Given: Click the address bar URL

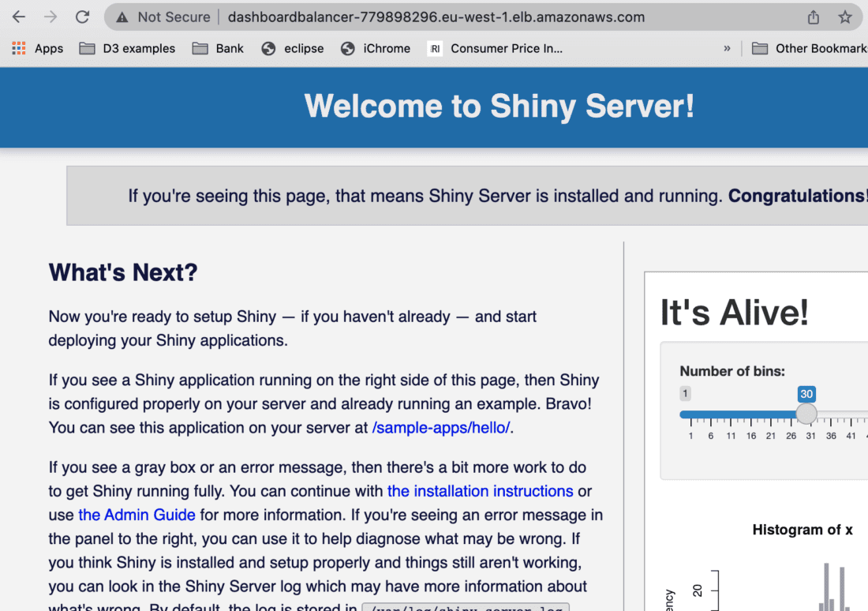Looking at the screenshot, I should (x=436, y=17).
